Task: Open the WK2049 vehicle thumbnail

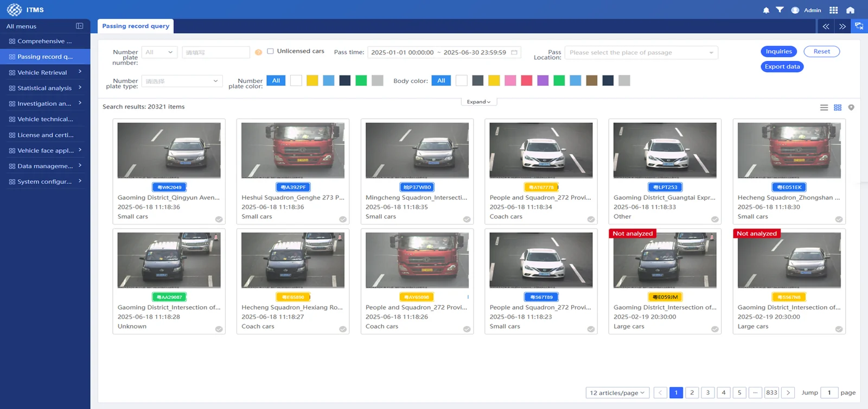Action: tap(169, 150)
